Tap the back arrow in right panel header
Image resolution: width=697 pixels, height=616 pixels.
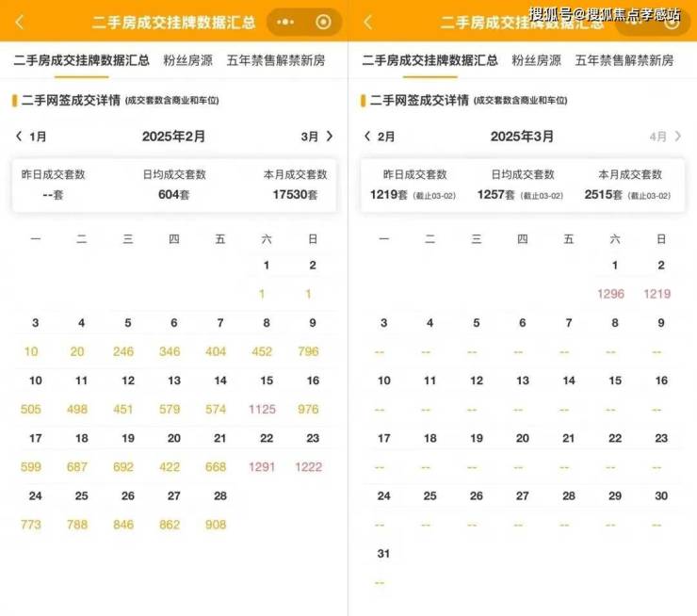click(x=367, y=22)
